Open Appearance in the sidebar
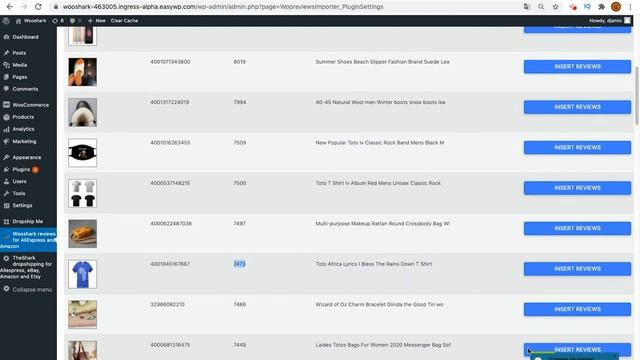Screen dimensions: 640x360 click(x=28, y=157)
